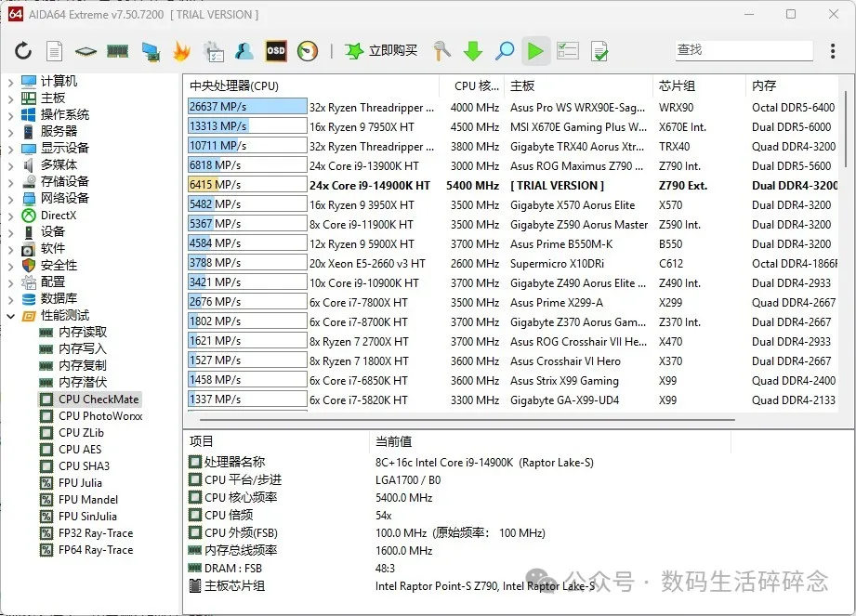Click the Refresh toolbar icon

coord(23,51)
